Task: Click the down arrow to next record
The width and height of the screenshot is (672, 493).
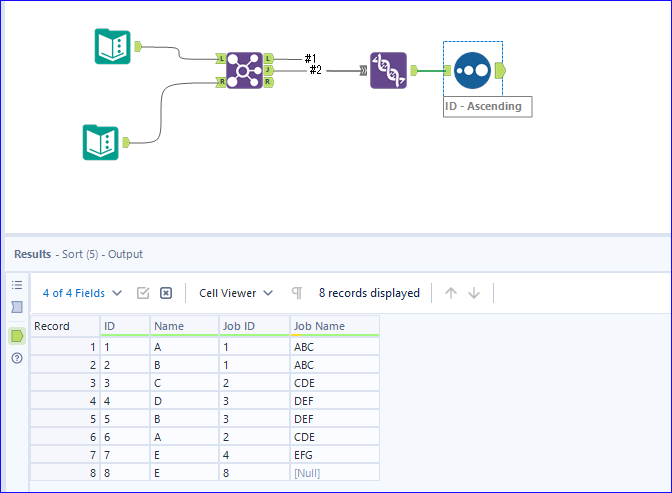Action: (x=474, y=293)
